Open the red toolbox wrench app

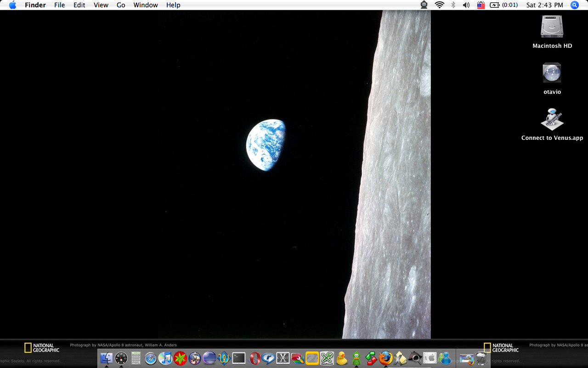(x=298, y=358)
